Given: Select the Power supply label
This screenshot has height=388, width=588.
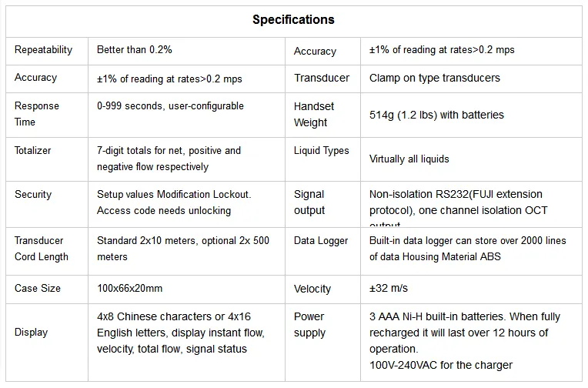Looking at the screenshot, I should click(309, 325).
